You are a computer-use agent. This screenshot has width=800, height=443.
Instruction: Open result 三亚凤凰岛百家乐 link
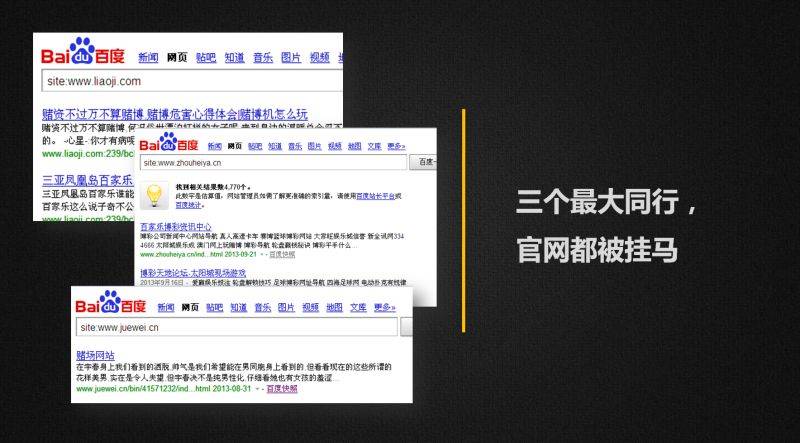coord(88,180)
